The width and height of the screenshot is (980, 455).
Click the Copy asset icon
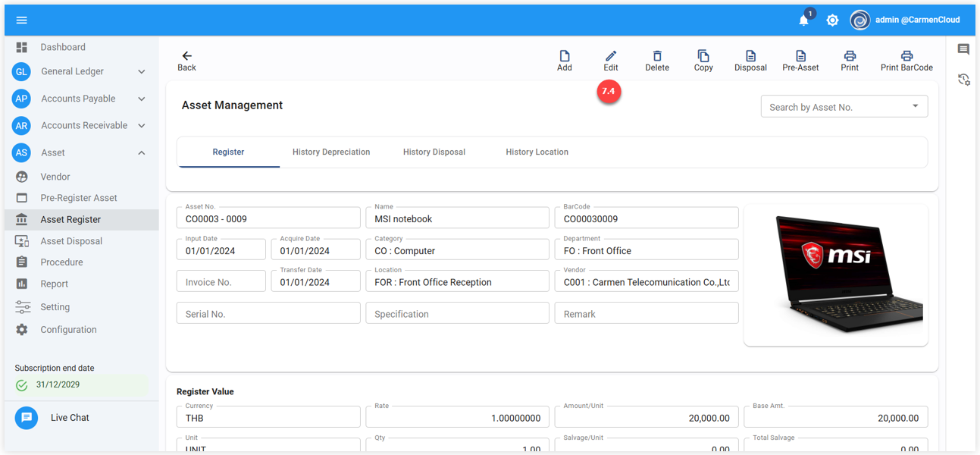coord(703,56)
